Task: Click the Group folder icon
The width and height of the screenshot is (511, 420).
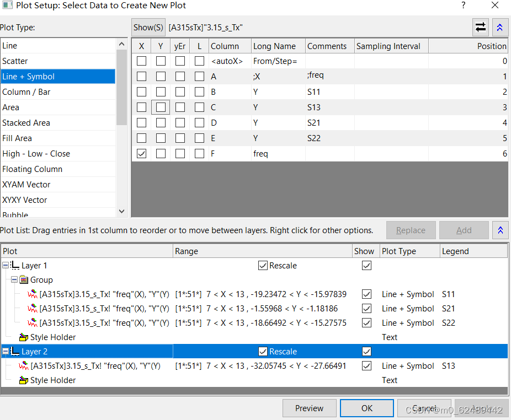Action: coord(24,279)
